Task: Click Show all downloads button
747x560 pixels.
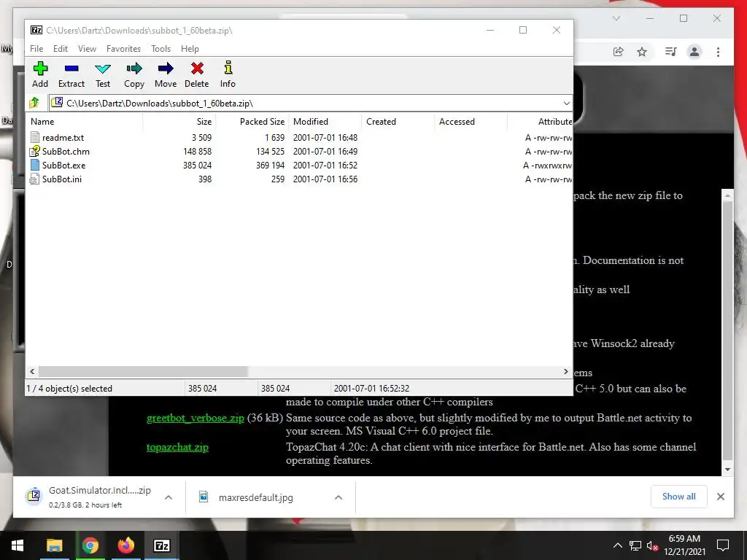Action: [x=679, y=497]
